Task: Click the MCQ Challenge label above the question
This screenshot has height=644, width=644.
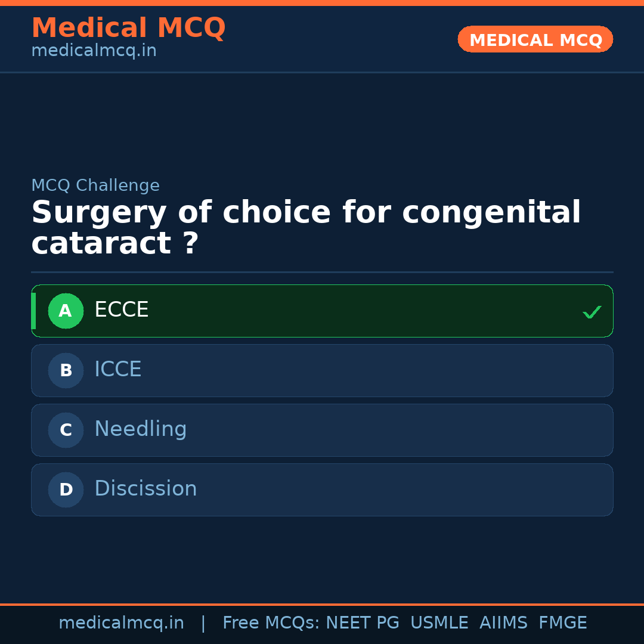Action: [x=95, y=185]
